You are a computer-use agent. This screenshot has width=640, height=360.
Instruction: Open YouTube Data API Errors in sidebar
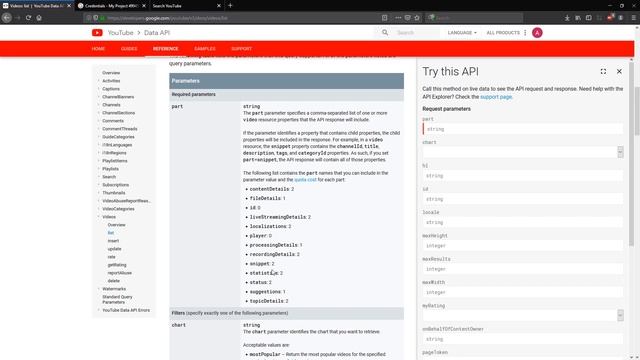point(126,310)
